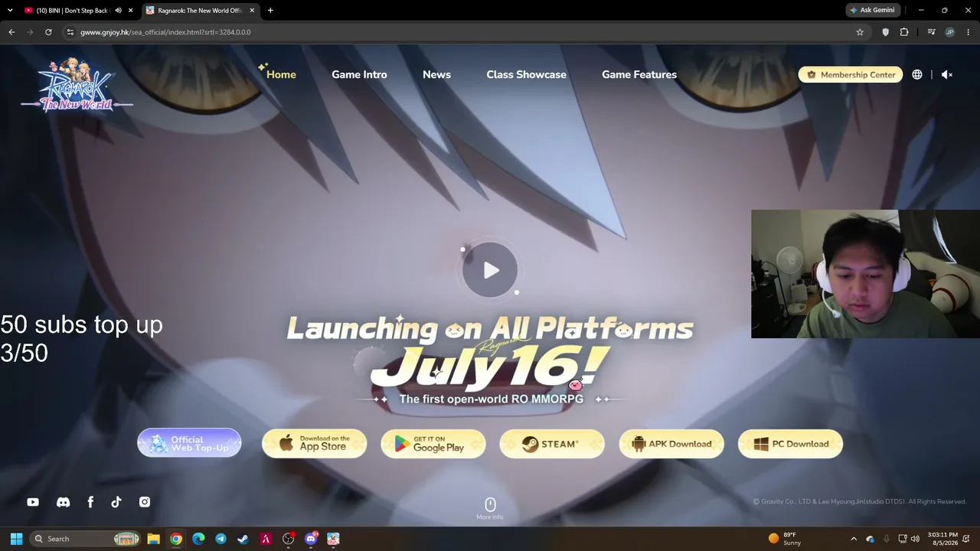Unmute the site sound speaker icon
The width and height of the screenshot is (980, 551).
point(947,74)
